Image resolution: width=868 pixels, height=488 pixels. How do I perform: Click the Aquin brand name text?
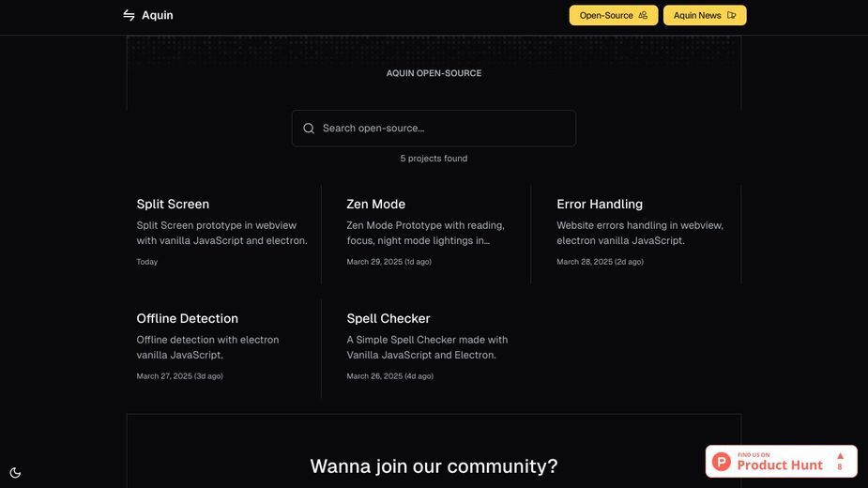pyautogui.click(x=158, y=16)
